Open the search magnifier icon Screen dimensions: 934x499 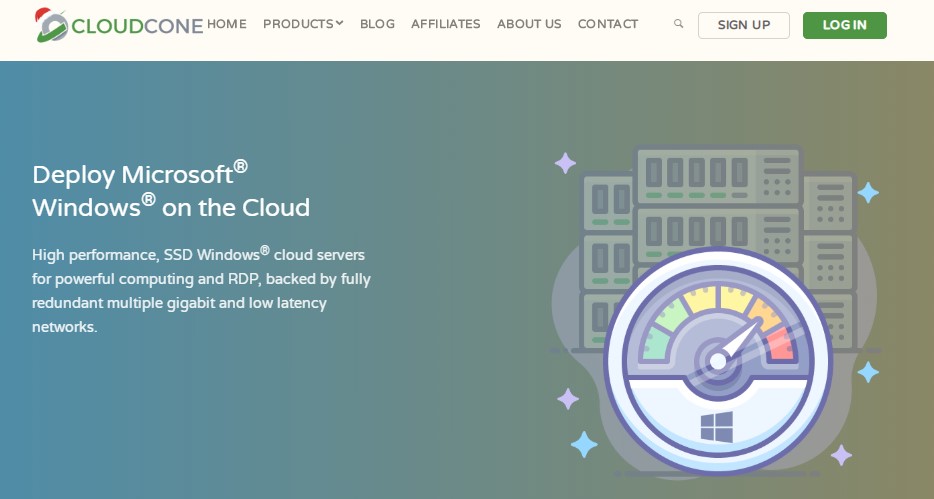pyautogui.click(x=678, y=24)
